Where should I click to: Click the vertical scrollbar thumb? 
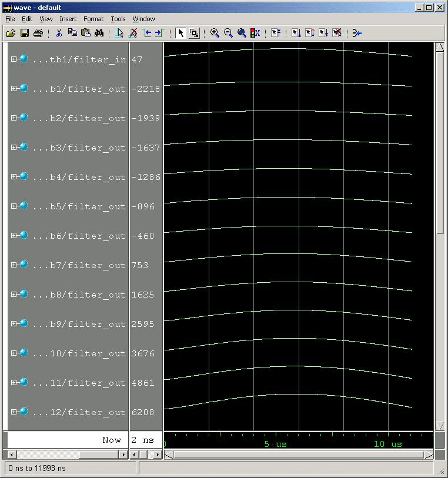click(440, 143)
